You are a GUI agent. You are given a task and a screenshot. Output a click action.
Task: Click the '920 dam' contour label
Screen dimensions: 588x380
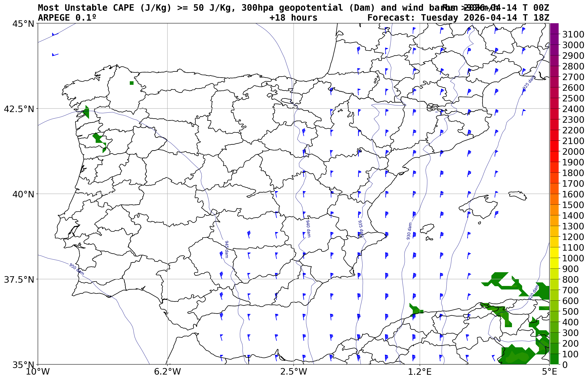[534, 293]
